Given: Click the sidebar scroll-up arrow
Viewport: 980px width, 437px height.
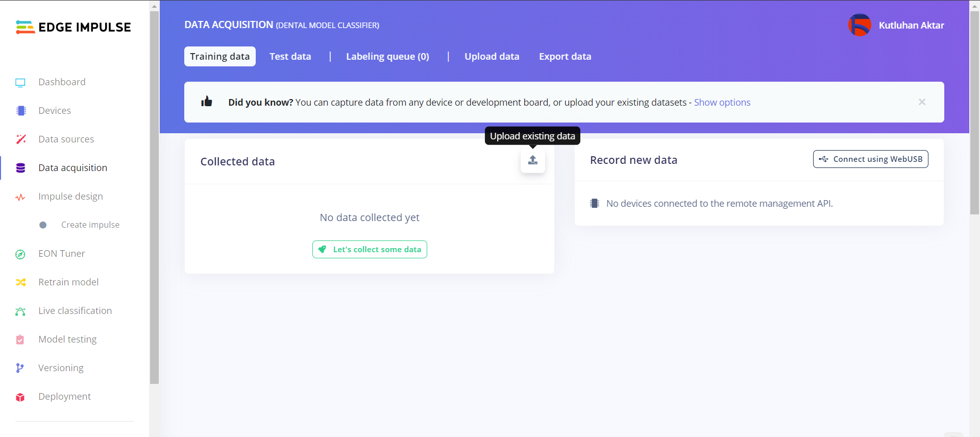Looking at the screenshot, I should pyautogui.click(x=155, y=6).
